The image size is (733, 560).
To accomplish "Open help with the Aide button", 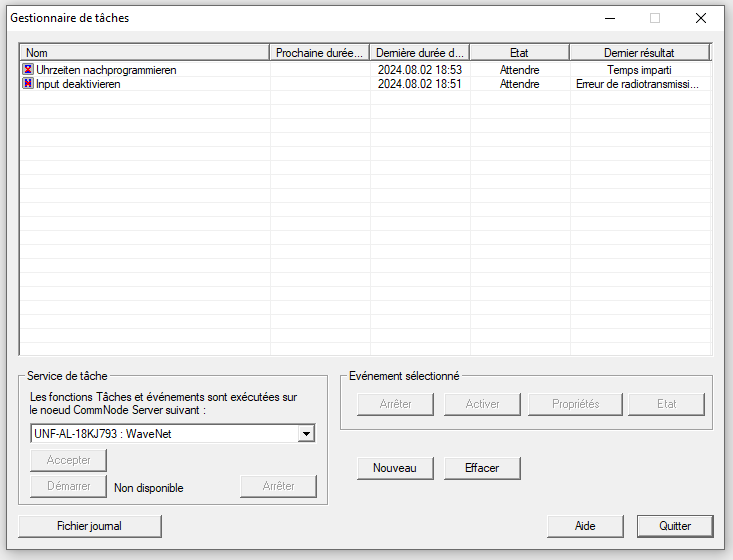I will coord(585,526).
